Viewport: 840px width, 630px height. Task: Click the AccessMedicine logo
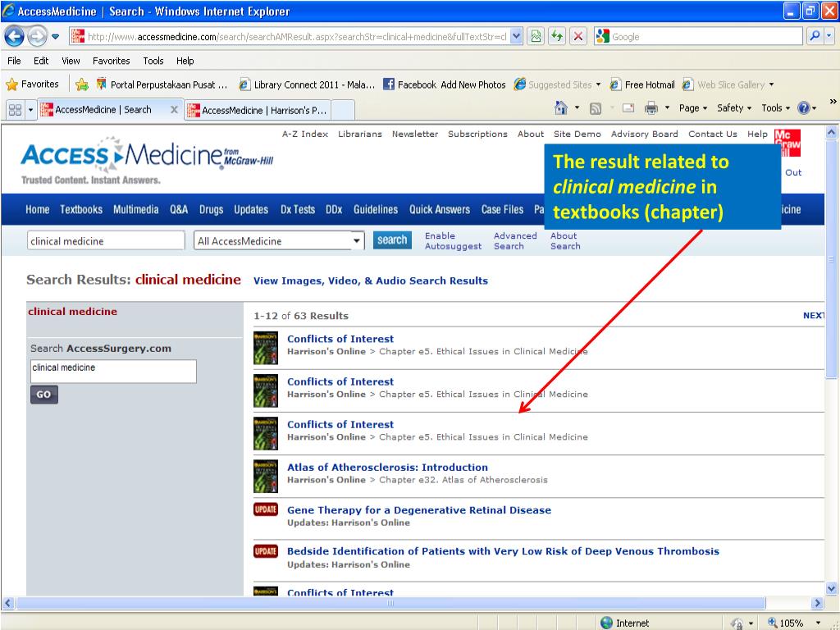147,161
